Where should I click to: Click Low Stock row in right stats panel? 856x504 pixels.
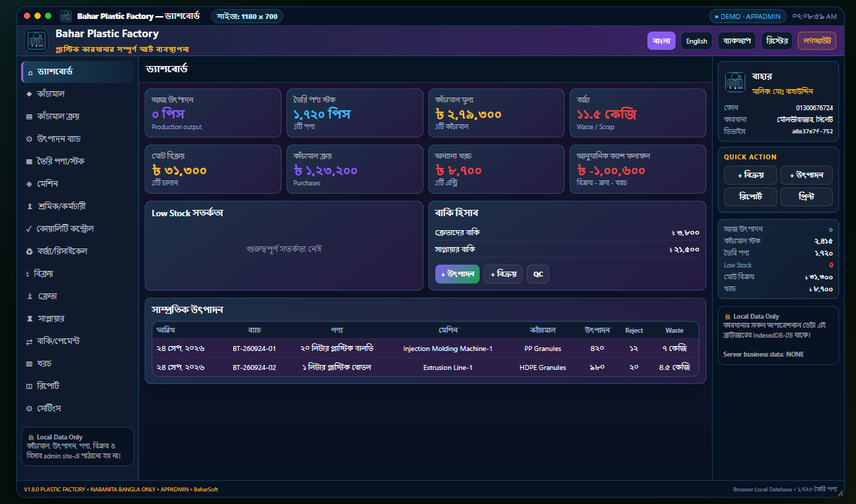(778, 265)
